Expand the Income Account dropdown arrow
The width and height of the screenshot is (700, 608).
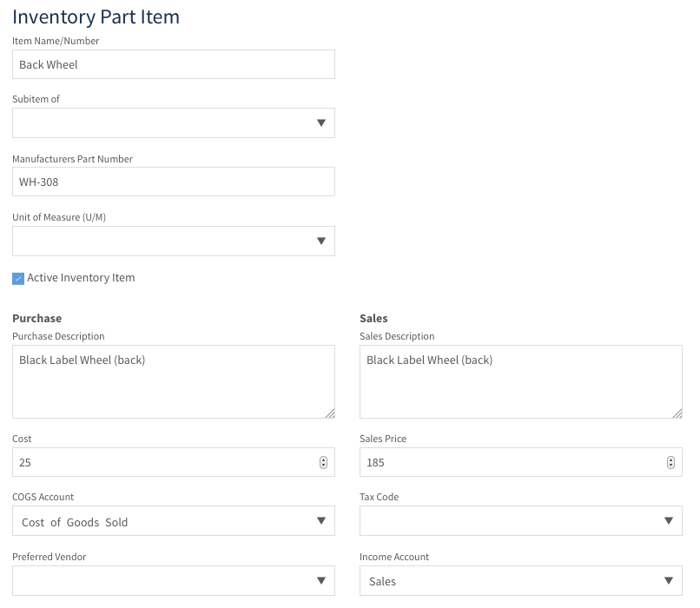669,581
